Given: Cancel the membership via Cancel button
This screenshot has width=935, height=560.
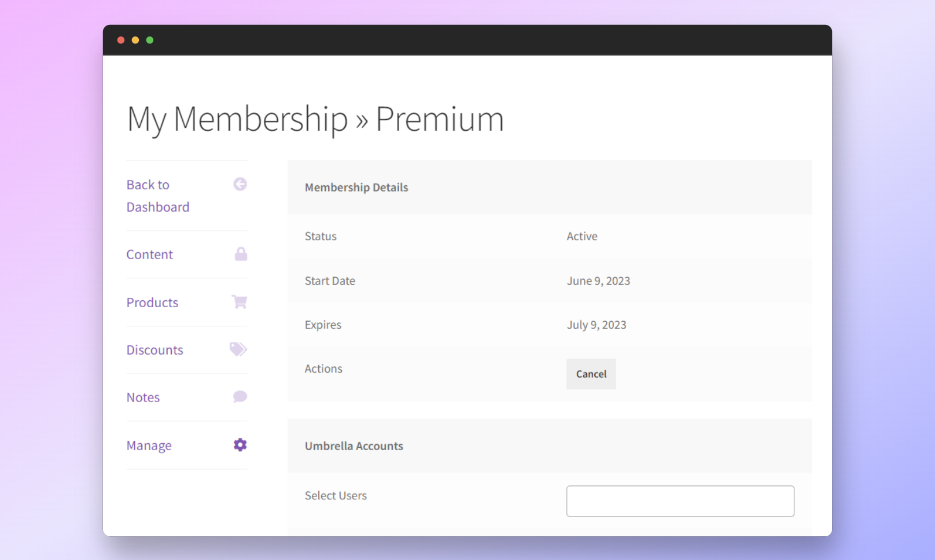Looking at the screenshot, I should pyautogui.click(x=591, y=374).
